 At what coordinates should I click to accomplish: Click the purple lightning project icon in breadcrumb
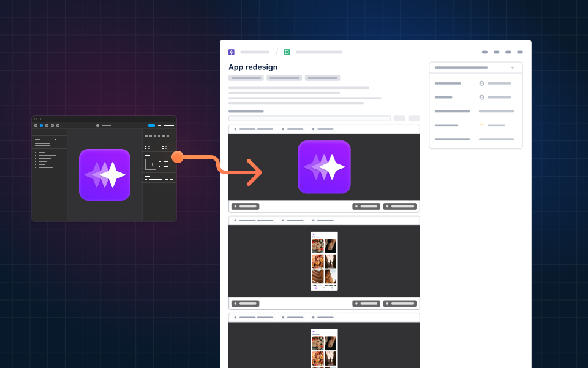coord(232,52)
